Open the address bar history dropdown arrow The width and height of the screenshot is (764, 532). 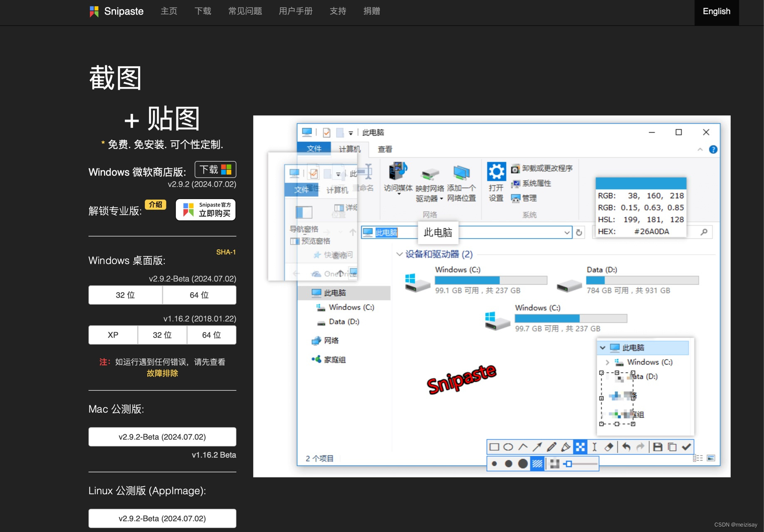(x=566, y=232)
